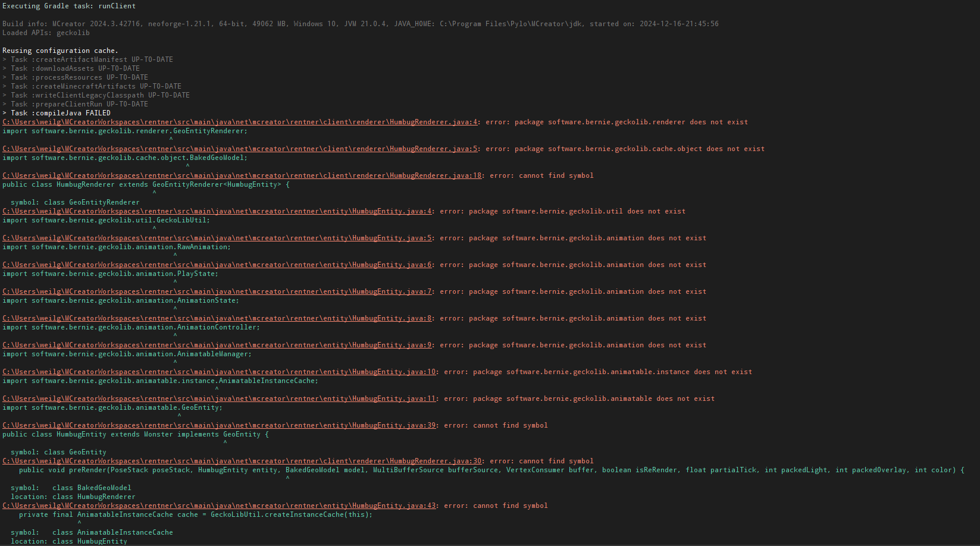Click the ':createArtifactManifest UP-TO-DATE' task line
Viewport: 980px width, 546px height.
(87, 59)
